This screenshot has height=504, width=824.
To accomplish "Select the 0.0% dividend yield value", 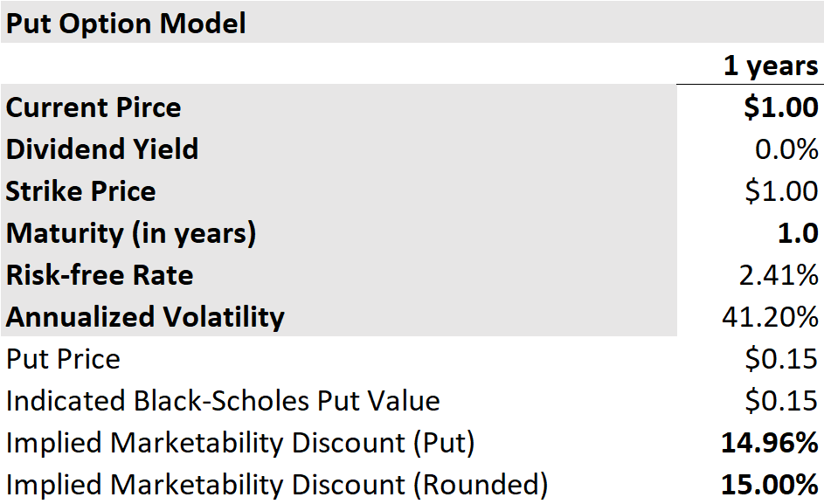I will pyautogui.click(x=786, y=149).
